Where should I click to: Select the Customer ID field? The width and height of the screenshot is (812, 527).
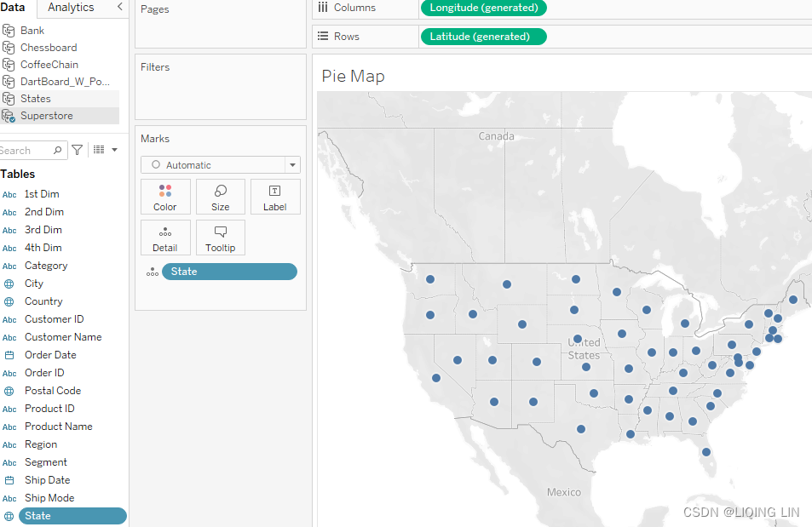click(x=55, y=319)
